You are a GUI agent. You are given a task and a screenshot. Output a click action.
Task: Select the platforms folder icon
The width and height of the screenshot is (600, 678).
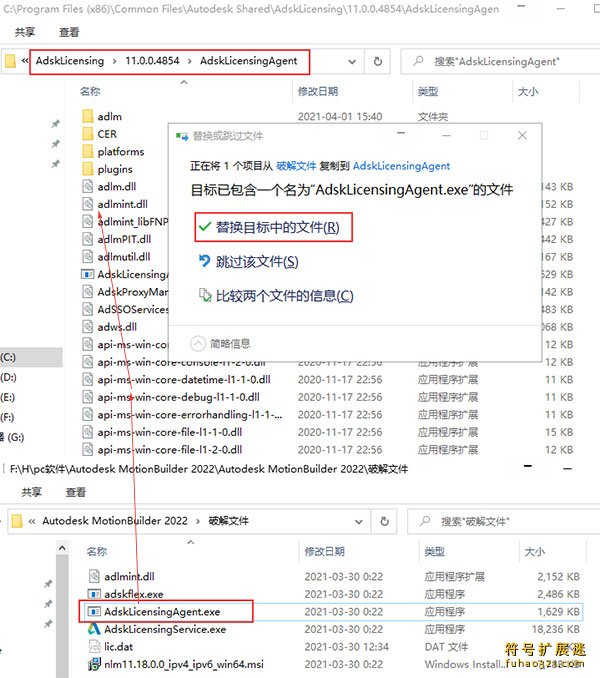pyautogui.click(x=88, y=151)
